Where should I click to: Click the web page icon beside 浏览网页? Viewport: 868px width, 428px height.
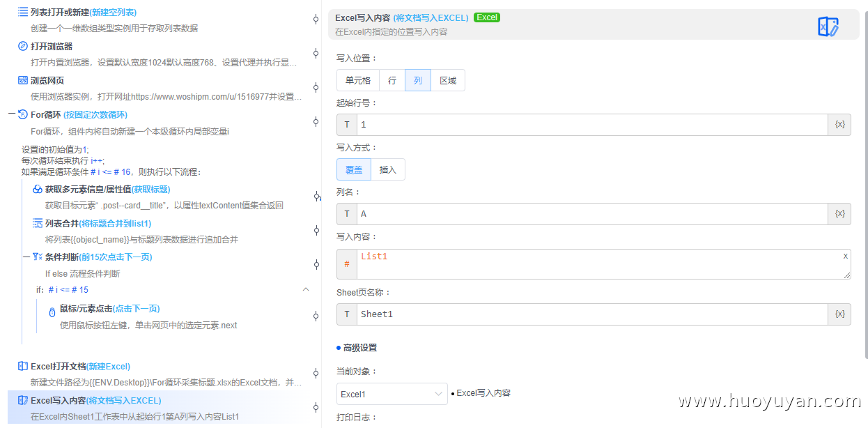point(23,80)
